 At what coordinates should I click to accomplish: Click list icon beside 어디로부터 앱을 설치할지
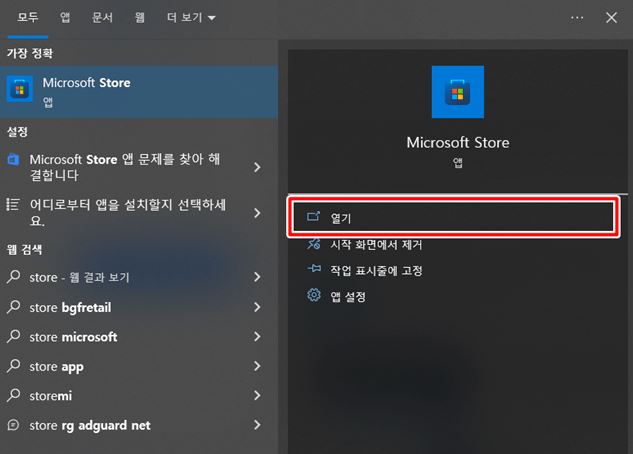[x=13, y=205]
